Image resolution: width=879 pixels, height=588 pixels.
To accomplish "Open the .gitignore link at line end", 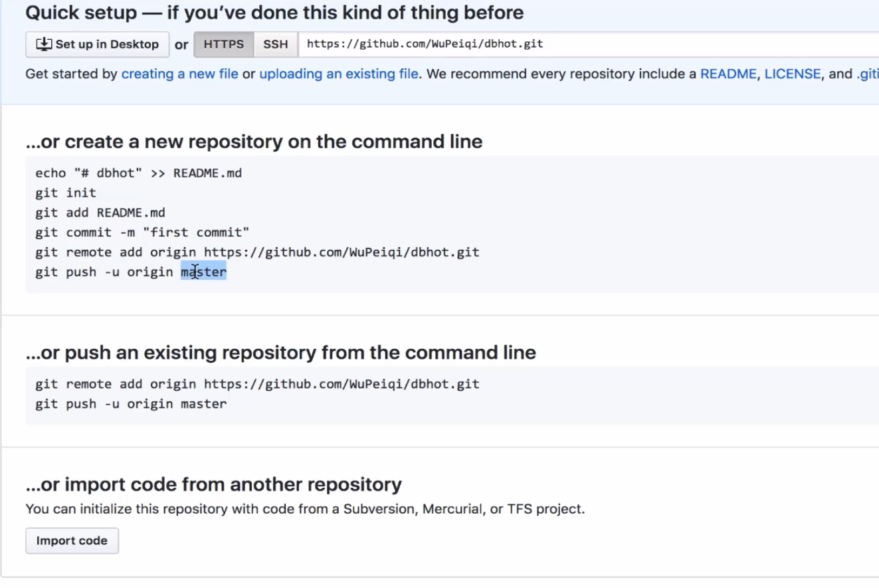I will tap(867, 74).
